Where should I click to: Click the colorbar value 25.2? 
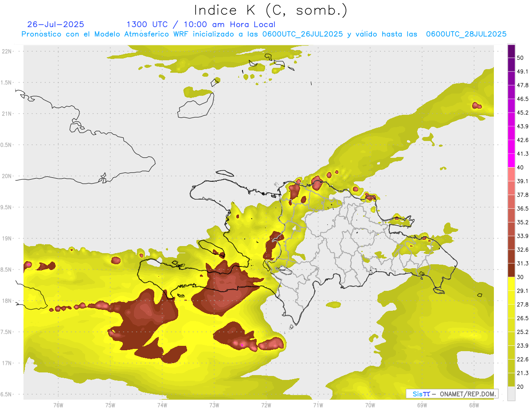[x=523, y=332]
